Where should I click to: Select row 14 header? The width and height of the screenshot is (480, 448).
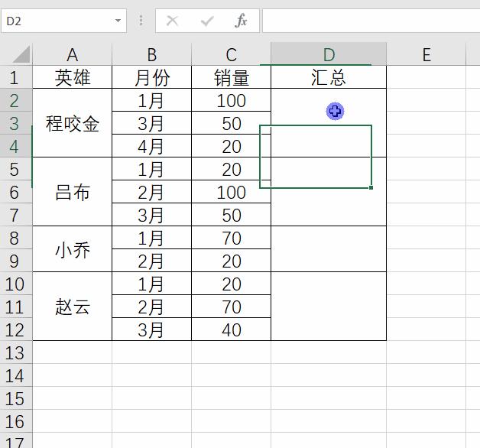coord(16,375)
